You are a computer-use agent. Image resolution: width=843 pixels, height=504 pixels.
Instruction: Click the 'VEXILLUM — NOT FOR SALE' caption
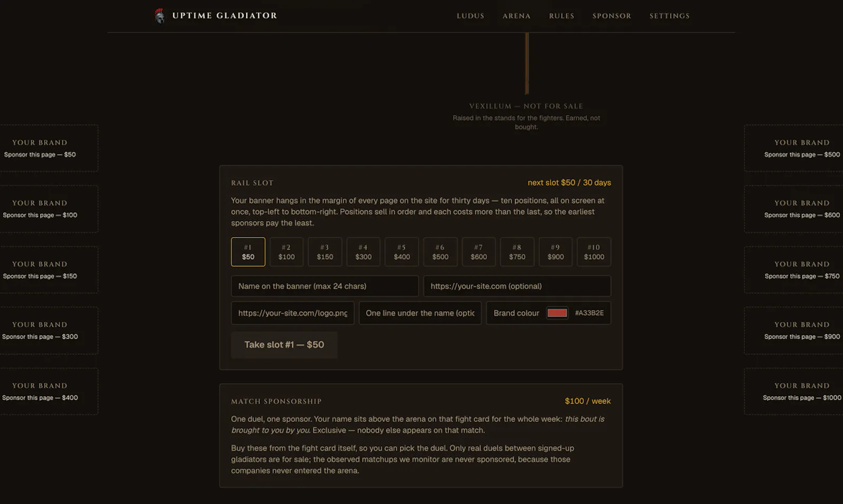point(526,106)
